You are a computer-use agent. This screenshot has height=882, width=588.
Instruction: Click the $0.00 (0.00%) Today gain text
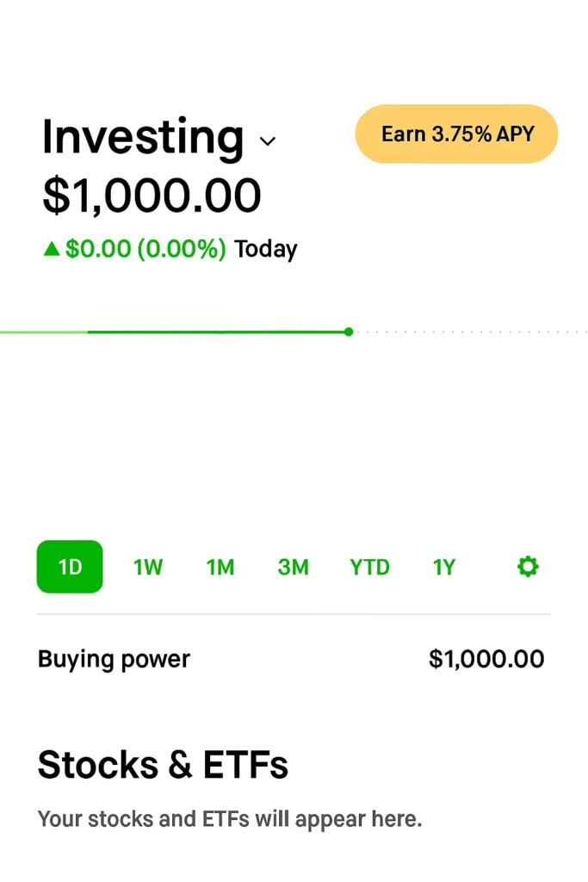[138, 249]
